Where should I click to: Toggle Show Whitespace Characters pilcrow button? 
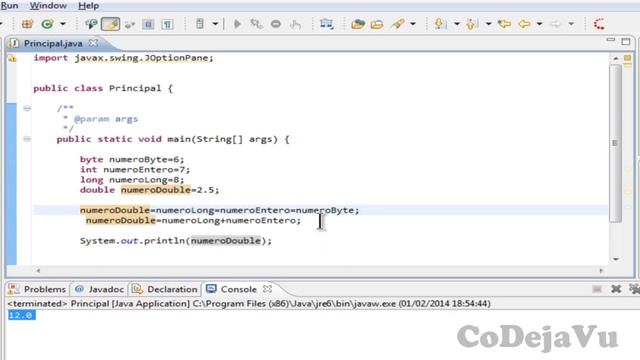167,24
